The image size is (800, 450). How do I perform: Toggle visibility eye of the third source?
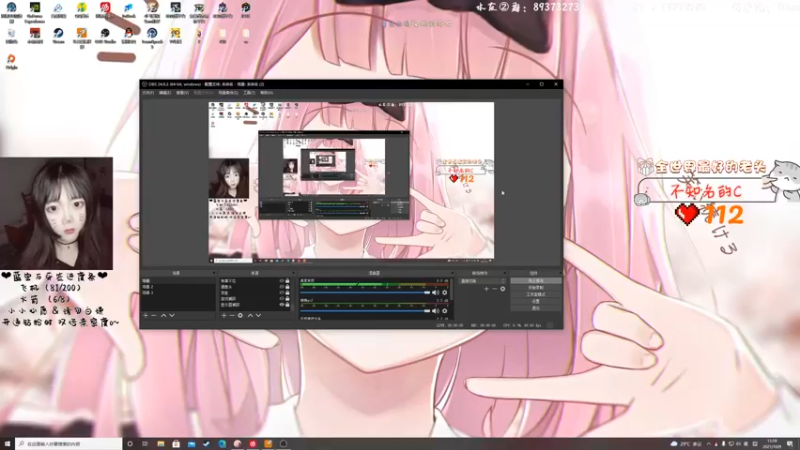282,293
